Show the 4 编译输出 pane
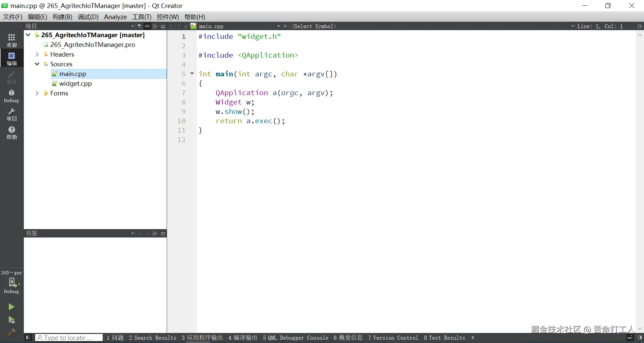 pos(243,338)
